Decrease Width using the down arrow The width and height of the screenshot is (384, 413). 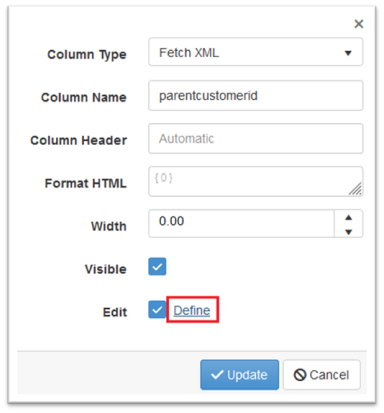click(x=349, y=231)
